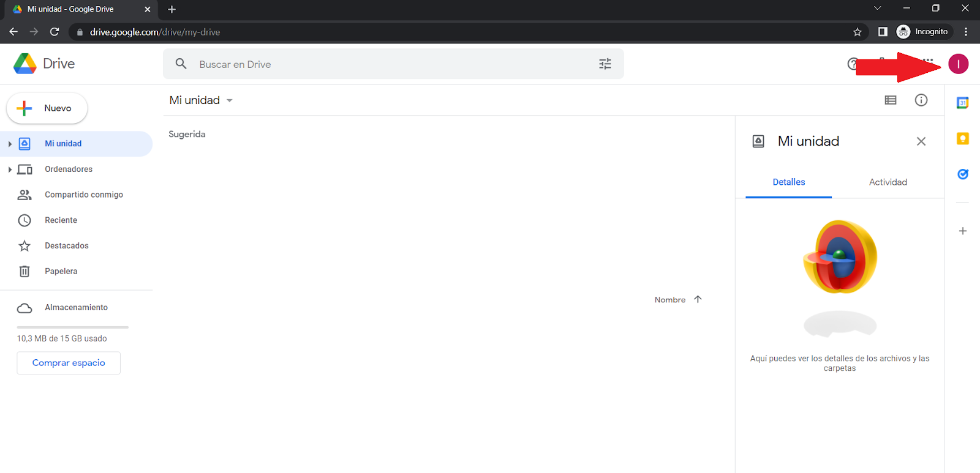Open the tab search chevron

[x=877, y=9]
